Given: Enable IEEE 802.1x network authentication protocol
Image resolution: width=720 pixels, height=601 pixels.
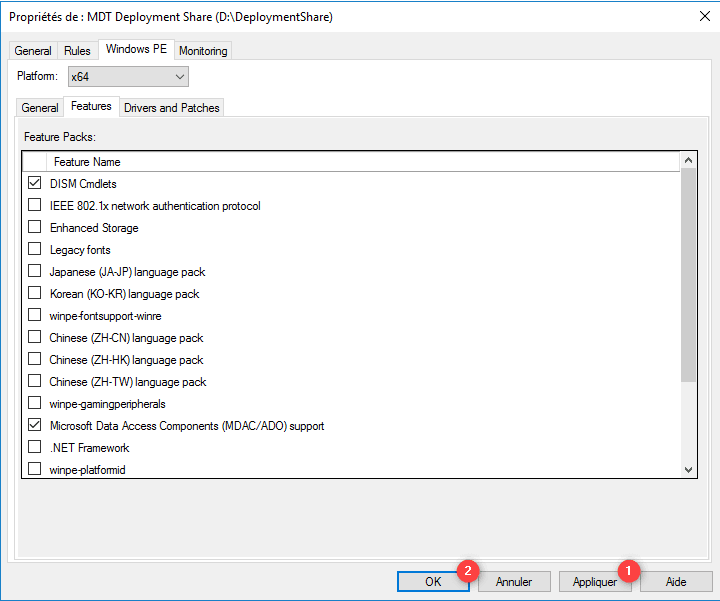Looking at the screenshot, I should (x=34, y=205).
